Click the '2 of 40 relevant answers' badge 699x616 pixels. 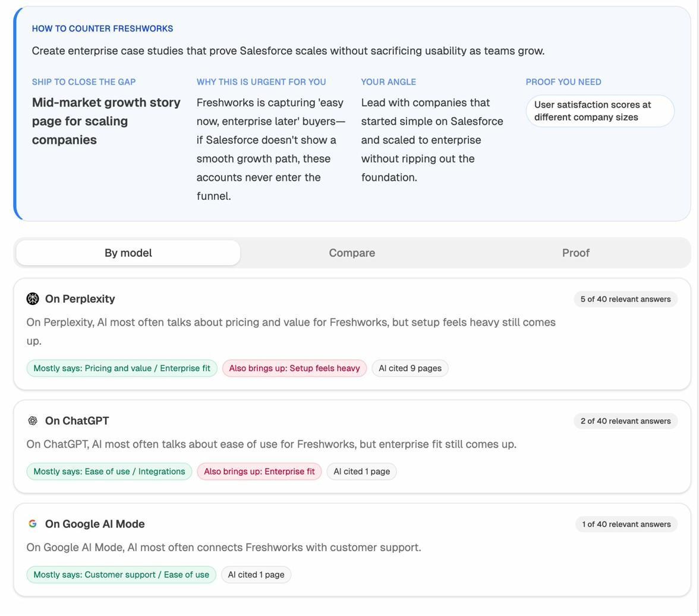tap(625, 420)
